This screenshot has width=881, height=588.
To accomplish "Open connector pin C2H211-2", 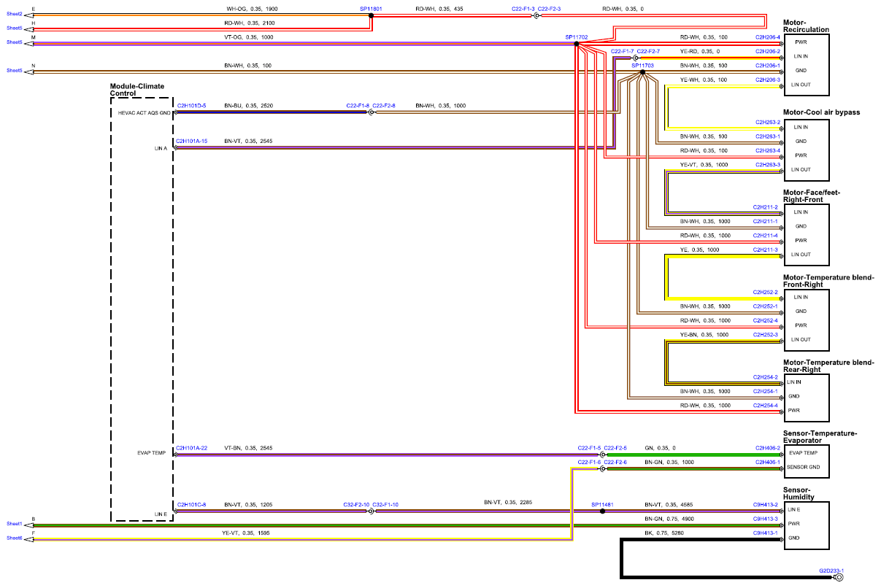I will [766, 207].
